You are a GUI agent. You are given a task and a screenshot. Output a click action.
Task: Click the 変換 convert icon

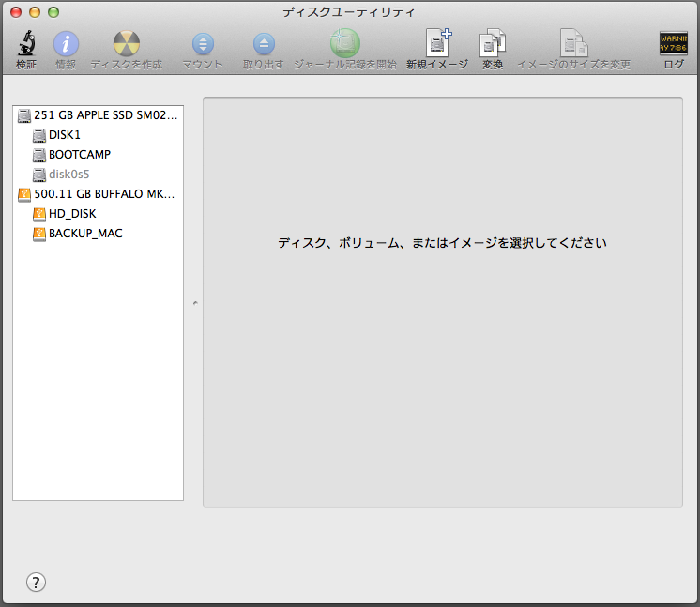pos(493,43)
